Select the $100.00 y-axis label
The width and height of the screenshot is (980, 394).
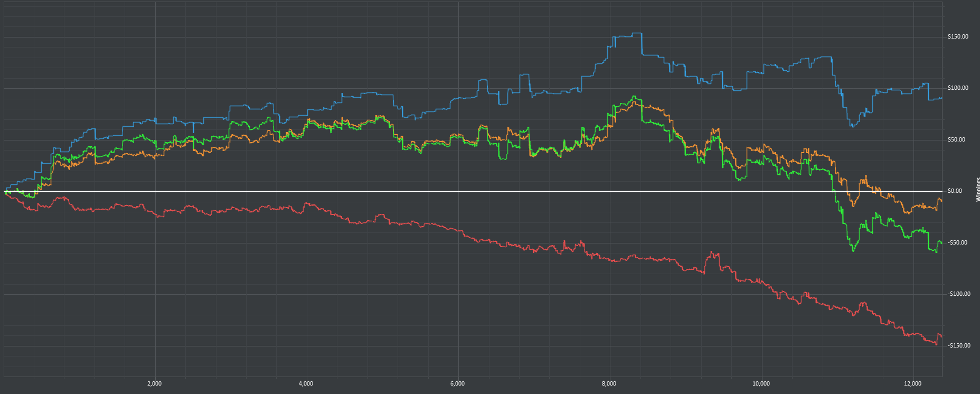[958, 88]
